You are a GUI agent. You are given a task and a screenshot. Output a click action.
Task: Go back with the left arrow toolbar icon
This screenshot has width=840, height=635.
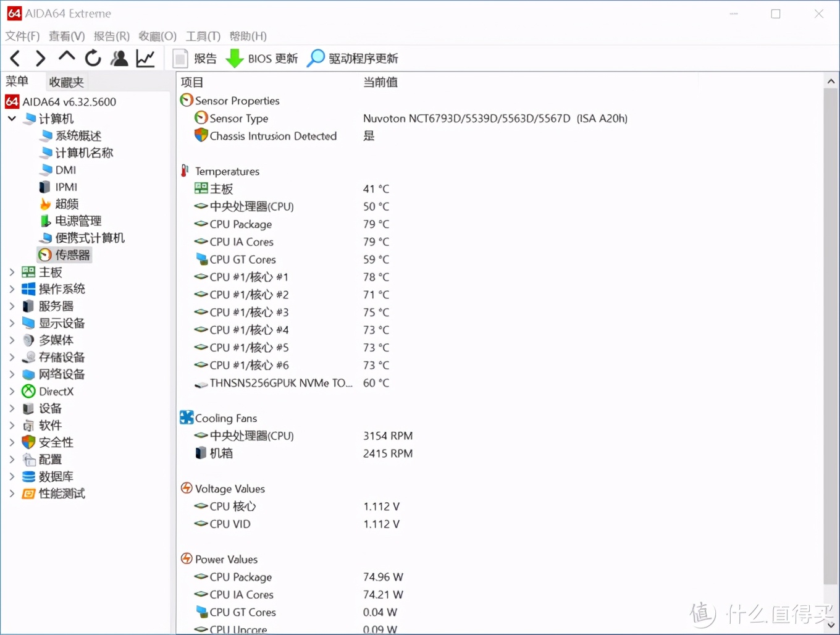pos(16,59)
